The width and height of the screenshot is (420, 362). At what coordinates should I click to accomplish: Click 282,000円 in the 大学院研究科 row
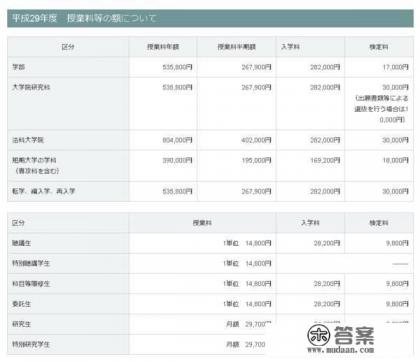point(325,87)
